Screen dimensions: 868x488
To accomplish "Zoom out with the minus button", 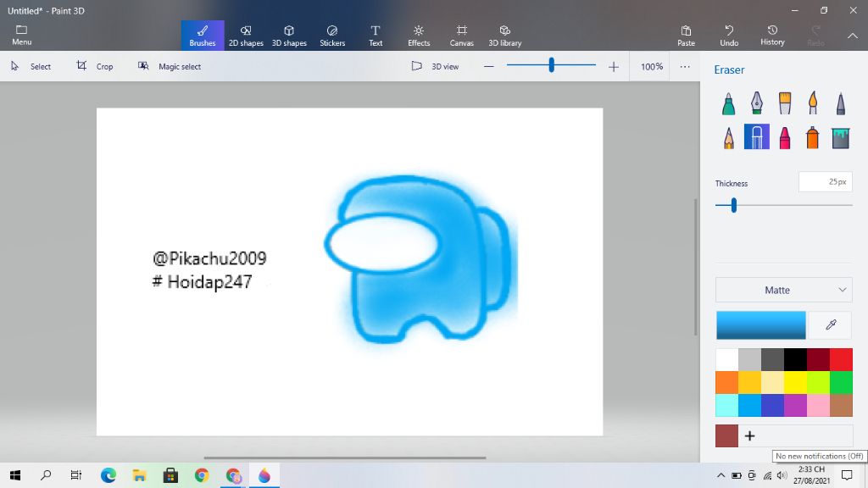I will (x=489, y=66).
